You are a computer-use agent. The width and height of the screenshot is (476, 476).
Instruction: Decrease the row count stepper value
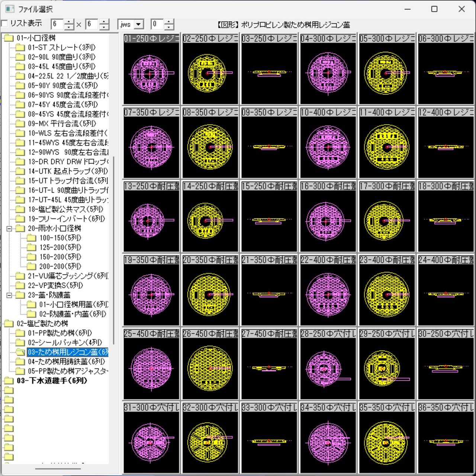(x=104, y=27)
